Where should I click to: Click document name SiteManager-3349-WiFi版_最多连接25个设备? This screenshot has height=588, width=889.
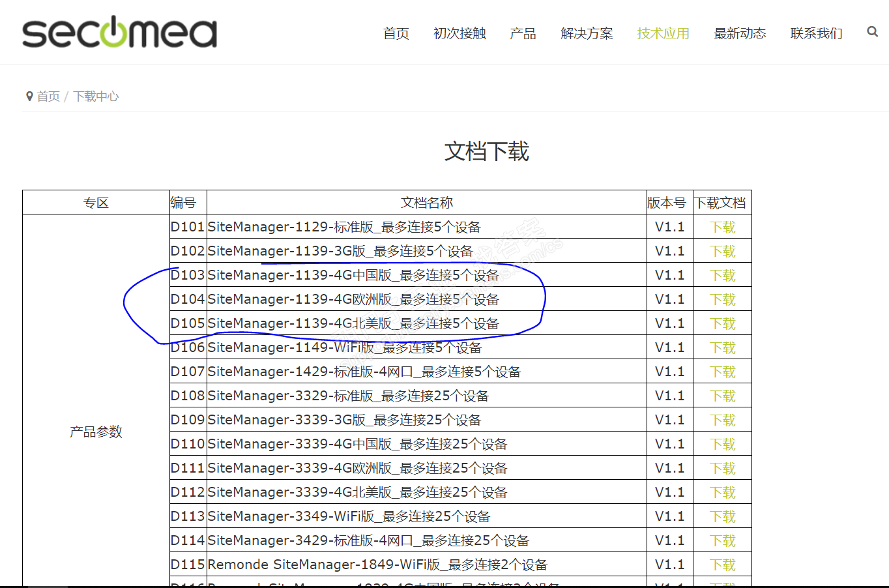click(x=349, y=516)
